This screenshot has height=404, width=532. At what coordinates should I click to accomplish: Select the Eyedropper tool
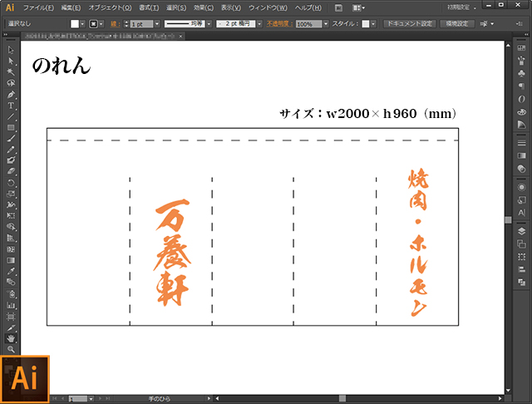[11, 271]
